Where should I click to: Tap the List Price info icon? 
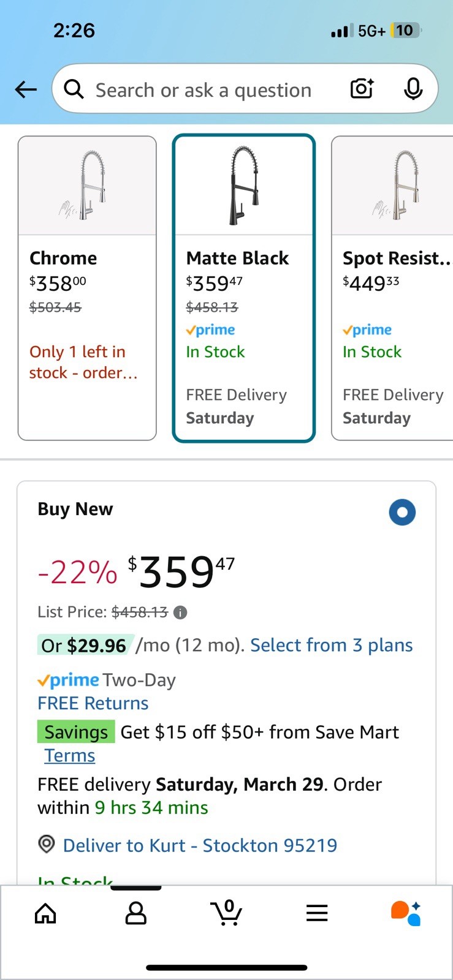pos(180,612)
